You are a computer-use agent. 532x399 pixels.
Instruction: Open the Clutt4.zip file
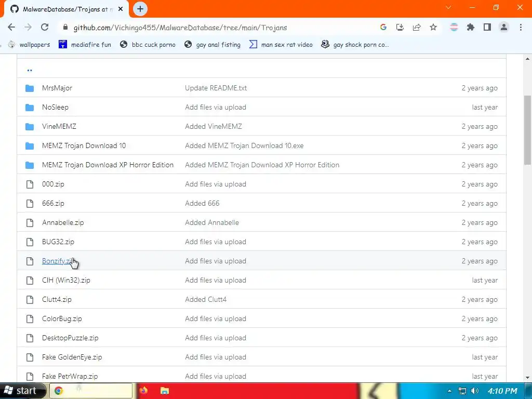click(57, 300)
